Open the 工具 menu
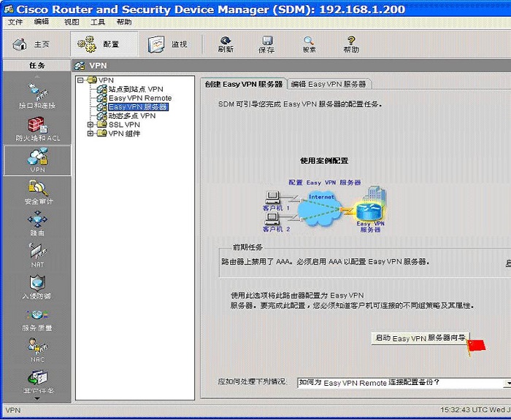Viewport: 511px width, 420px height. pos(98,22)
